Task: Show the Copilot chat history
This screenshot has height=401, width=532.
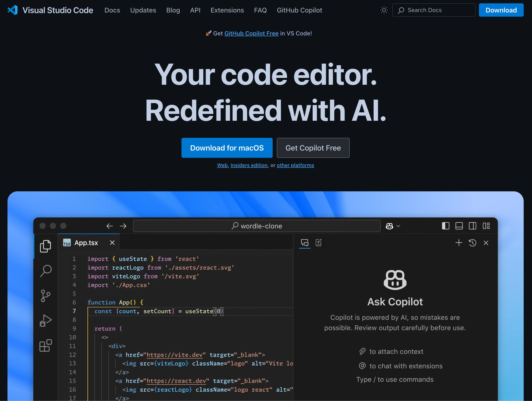Action: click(472, 243)
